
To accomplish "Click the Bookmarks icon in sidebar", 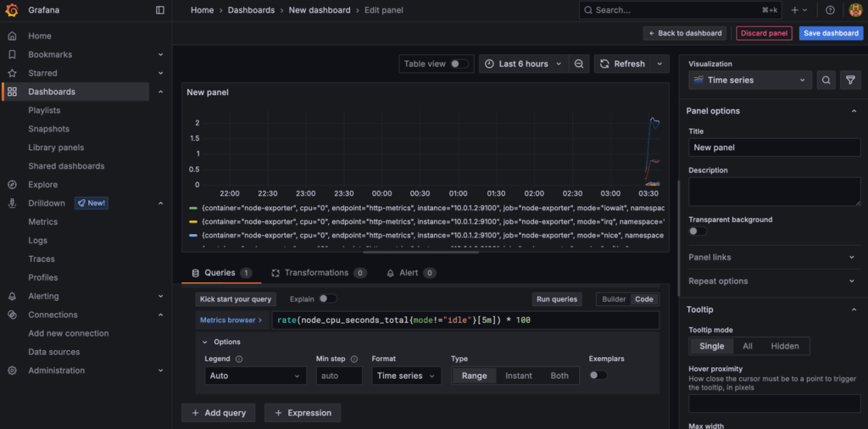I will point(12,54).
